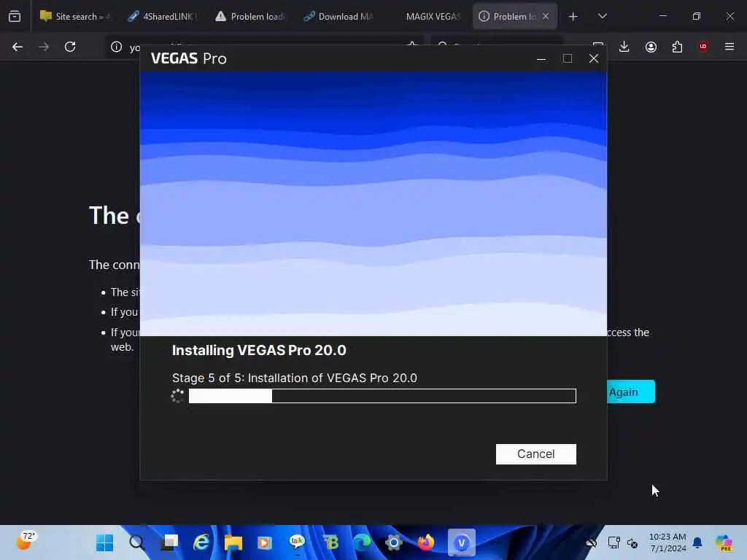Open Firefox View icon at top left
The image size is (747, 560).
point(15,16)
